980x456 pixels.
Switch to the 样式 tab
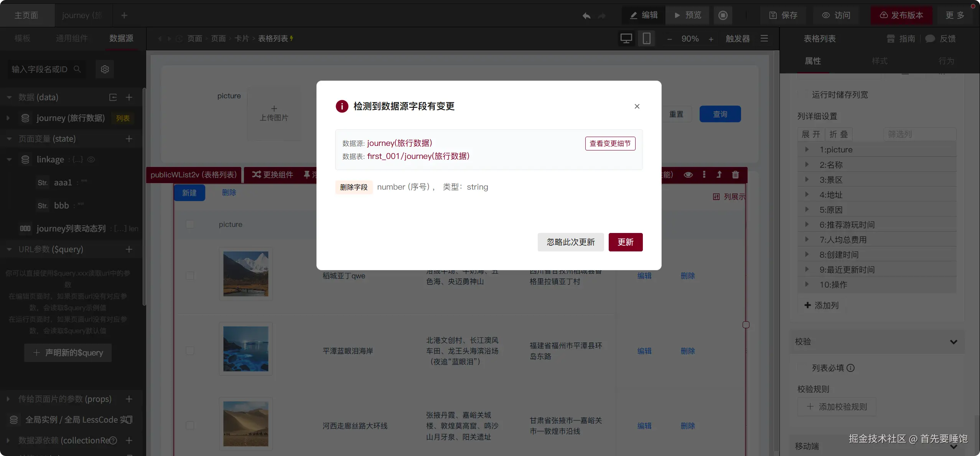[x=879, y=61]
